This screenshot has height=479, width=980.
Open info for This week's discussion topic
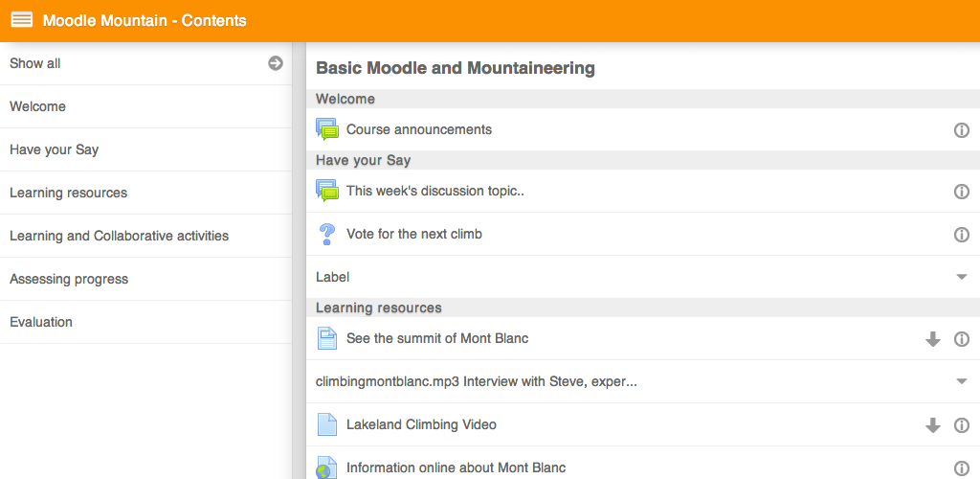(961, 192)
